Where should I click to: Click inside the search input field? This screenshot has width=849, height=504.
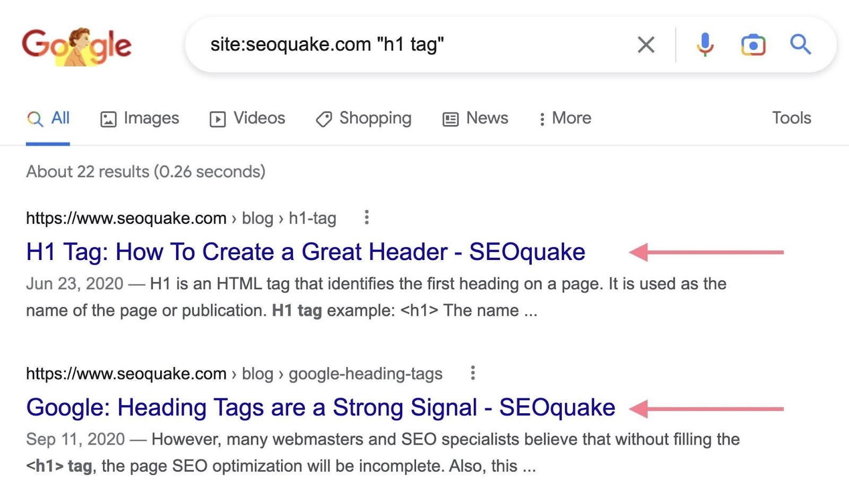(371, 45)
